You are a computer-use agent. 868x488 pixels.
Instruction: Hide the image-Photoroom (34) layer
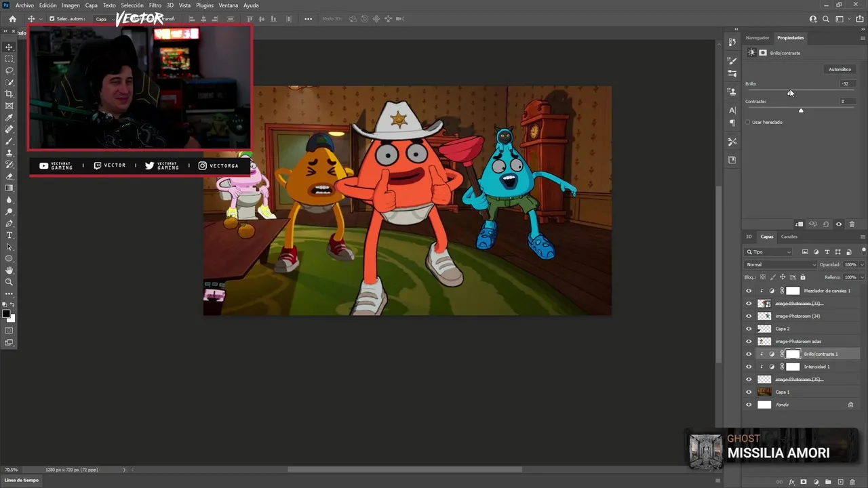click(x=749, y=316)
